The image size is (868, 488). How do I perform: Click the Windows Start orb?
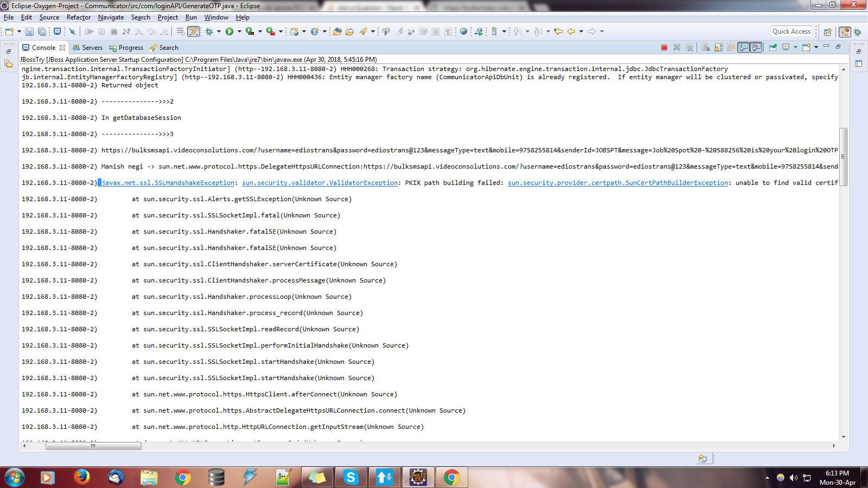coord(15,477)
